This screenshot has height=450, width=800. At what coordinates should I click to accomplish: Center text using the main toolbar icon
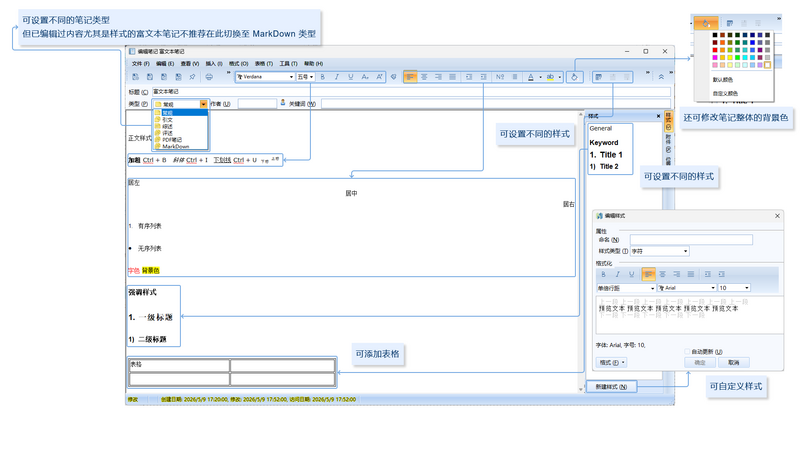click(424, 77)
